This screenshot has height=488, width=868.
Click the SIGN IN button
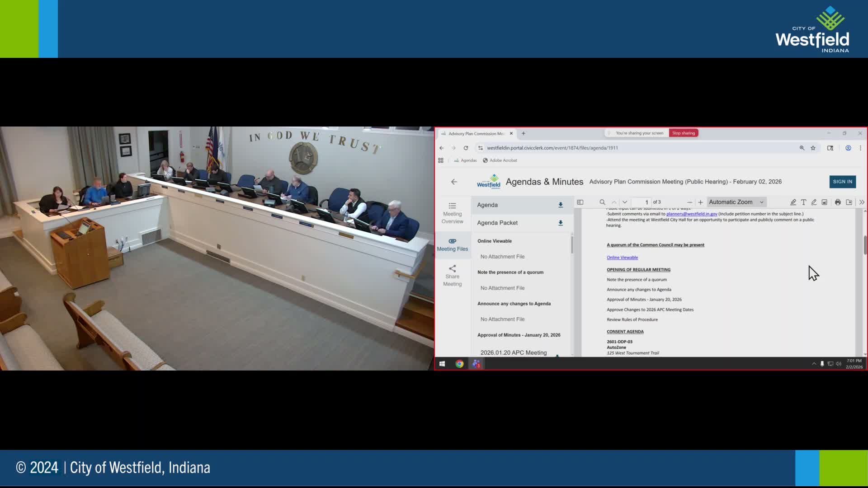click(x=842, y=182)
